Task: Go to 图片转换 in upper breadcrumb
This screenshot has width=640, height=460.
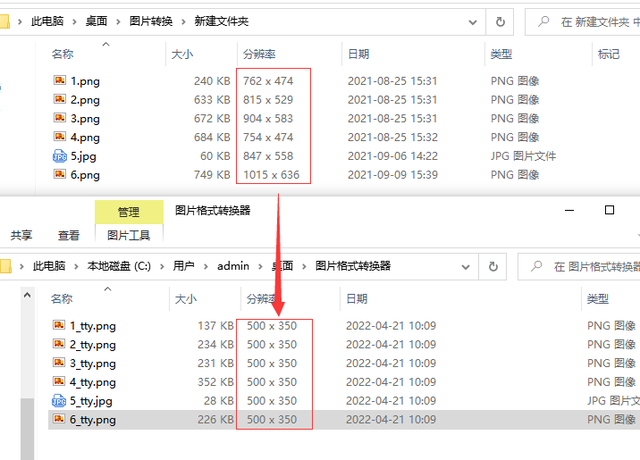Action: (151, 21)
